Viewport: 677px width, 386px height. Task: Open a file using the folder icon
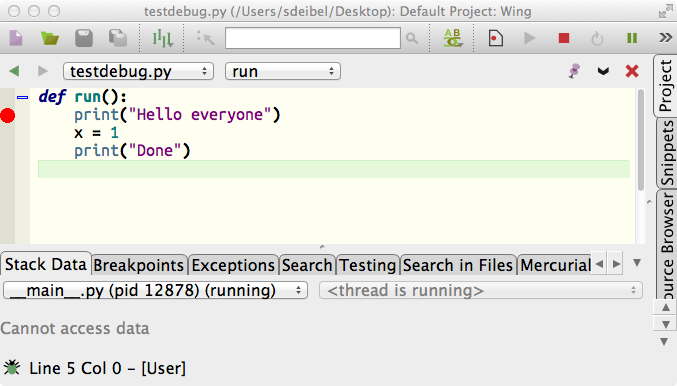[50, 38]
